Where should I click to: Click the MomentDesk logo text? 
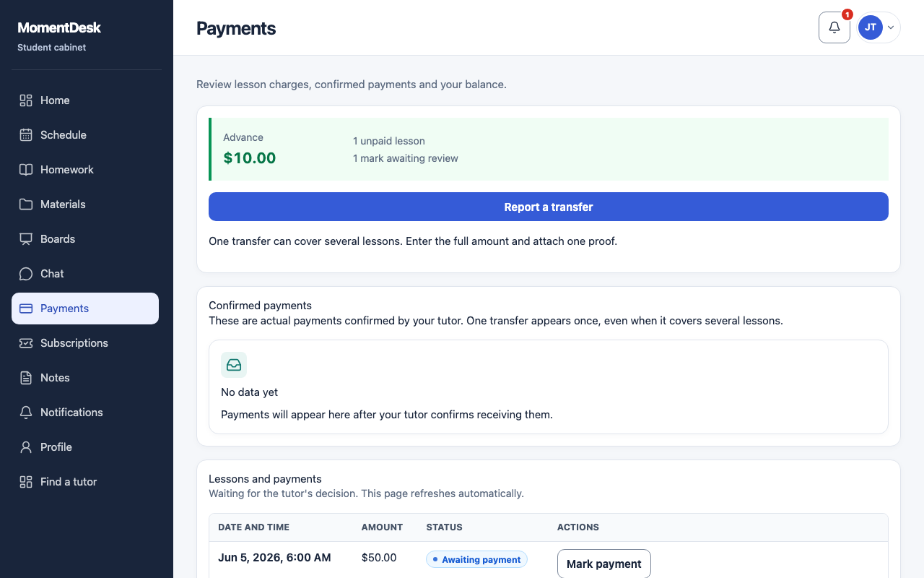(x=59, y=27)
